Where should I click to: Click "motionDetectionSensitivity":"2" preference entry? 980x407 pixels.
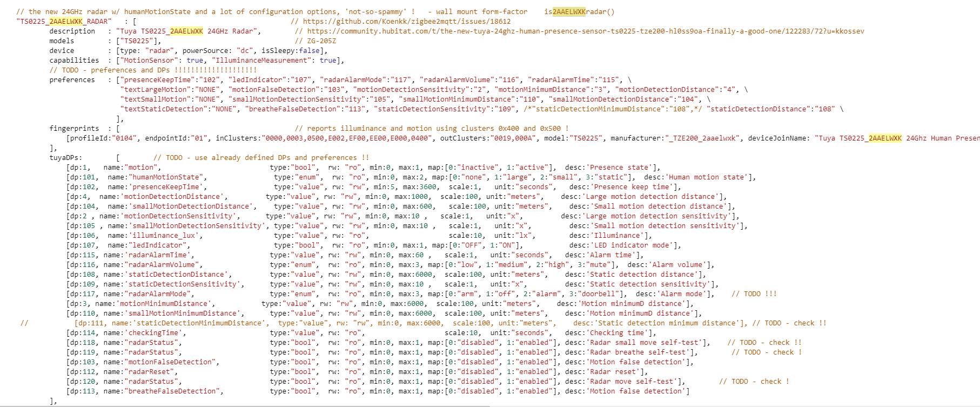[419, 90]
